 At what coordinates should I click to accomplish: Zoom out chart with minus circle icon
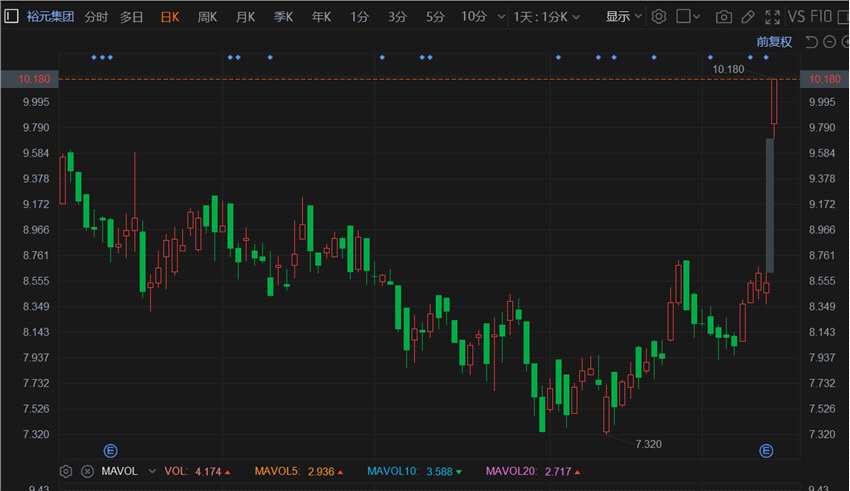pos(829,42)
